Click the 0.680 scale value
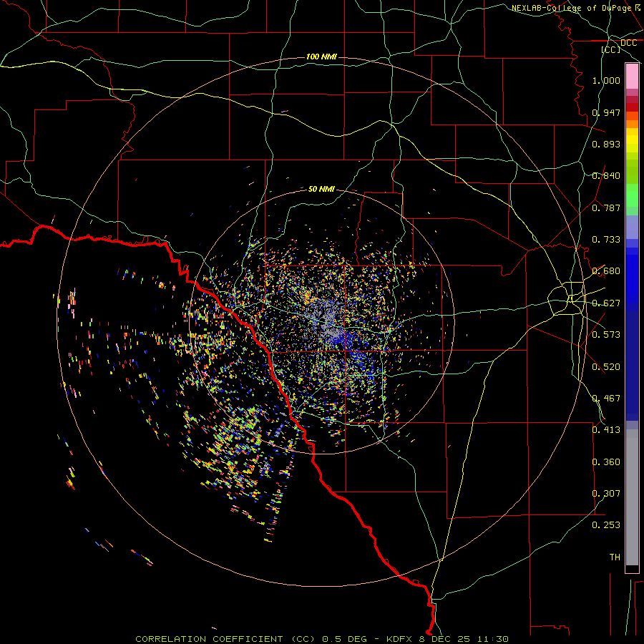 [x=606, y=271]
